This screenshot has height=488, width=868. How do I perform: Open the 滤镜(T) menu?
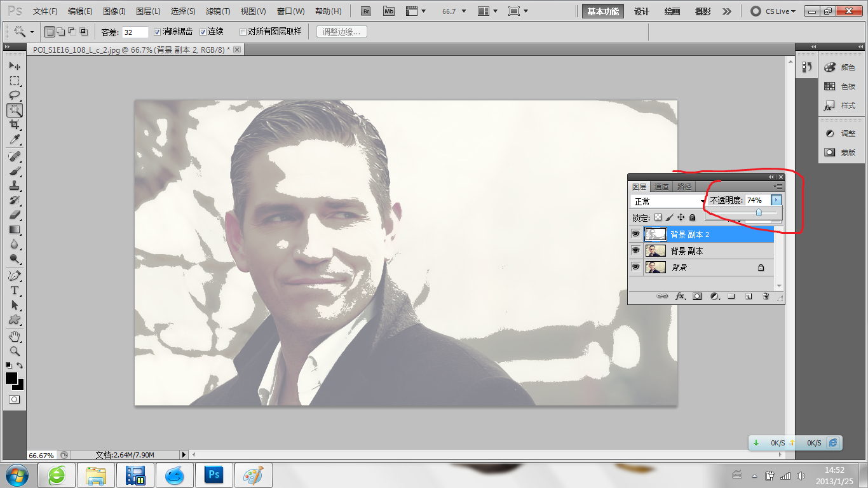point(218,11)
